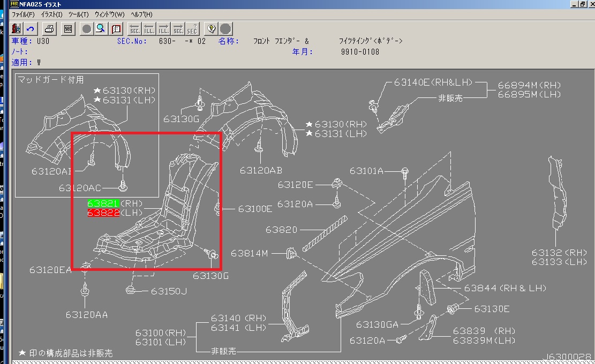Select the magnifying glass zoom tool
The image size is (595, 364).
coord(100,29)
